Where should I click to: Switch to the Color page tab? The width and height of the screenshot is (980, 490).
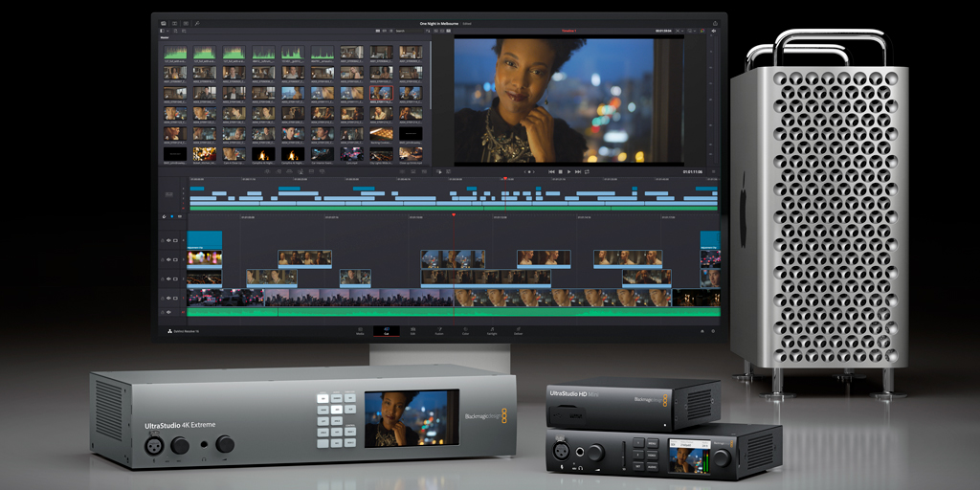[x=465, y=331]
